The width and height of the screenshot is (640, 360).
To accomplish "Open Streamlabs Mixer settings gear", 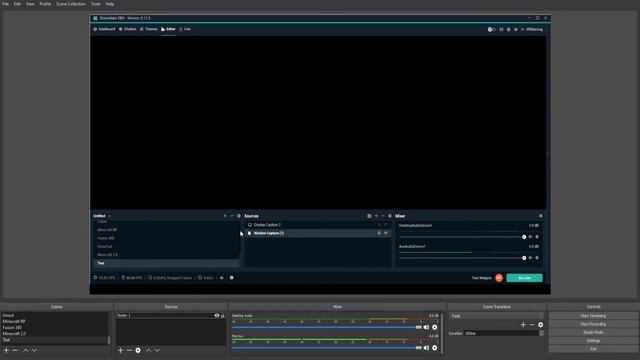I will 541,216.
